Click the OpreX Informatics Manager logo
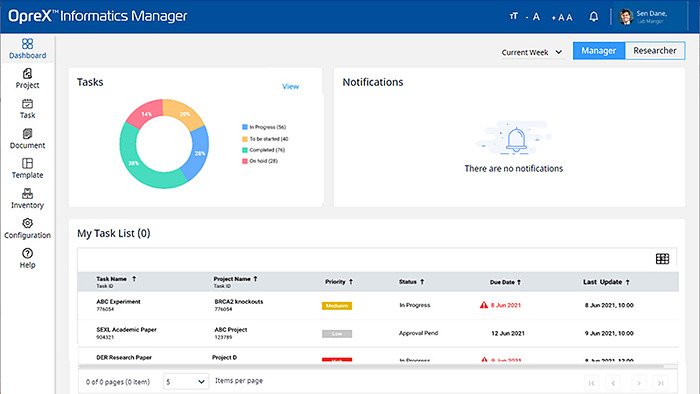This screenshot has width=700, height=394. (98, 16)
